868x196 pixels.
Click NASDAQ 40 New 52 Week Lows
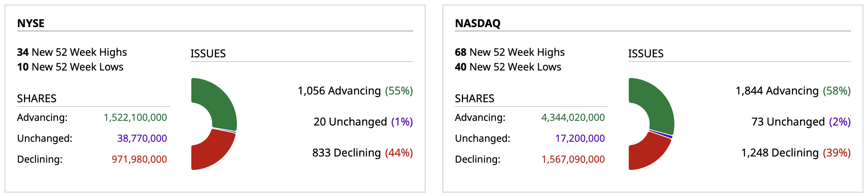(x=508, y=67)
